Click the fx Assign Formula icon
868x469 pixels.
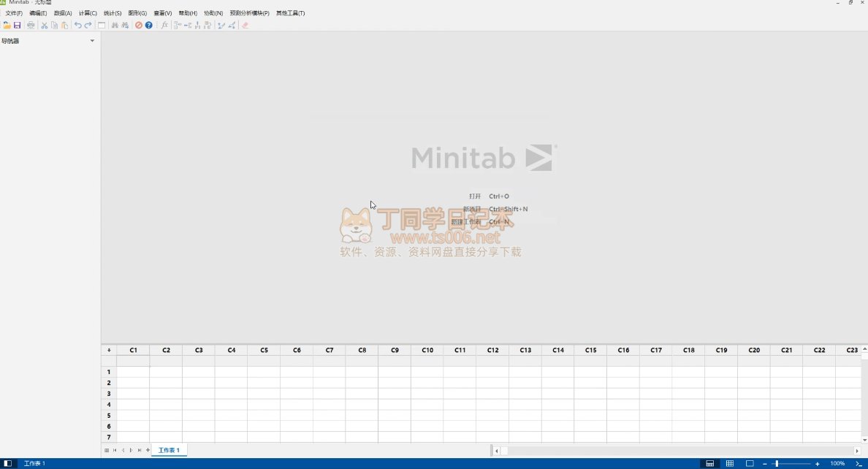(164, 26)
